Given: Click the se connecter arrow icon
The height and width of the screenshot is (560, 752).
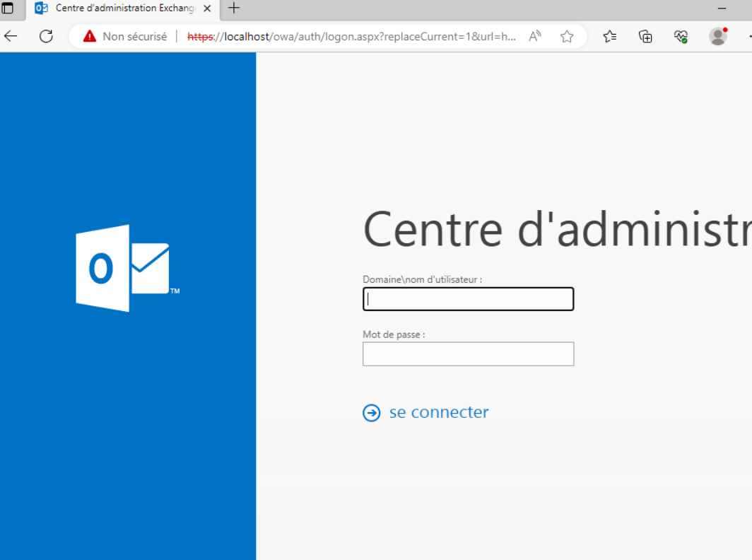Looking at the screenshot, I should (x=372, y=413).
